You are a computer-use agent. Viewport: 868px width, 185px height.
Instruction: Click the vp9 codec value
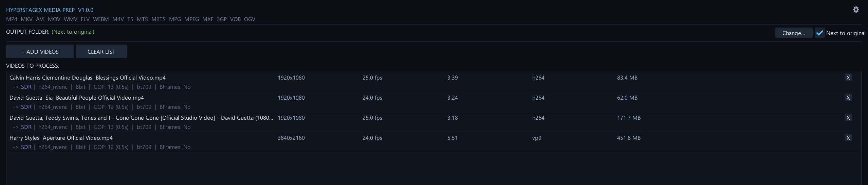(x=537, y=138)
